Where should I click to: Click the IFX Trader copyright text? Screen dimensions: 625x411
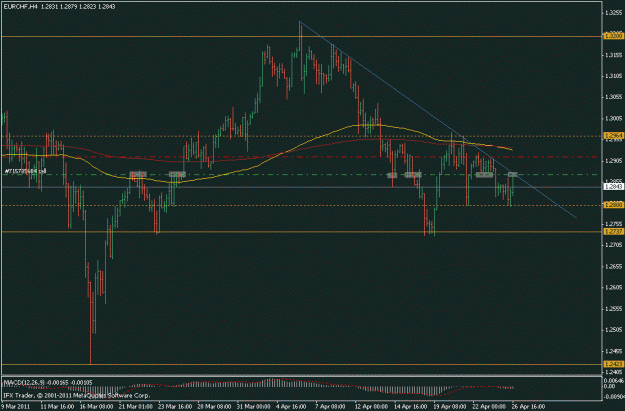77,395
